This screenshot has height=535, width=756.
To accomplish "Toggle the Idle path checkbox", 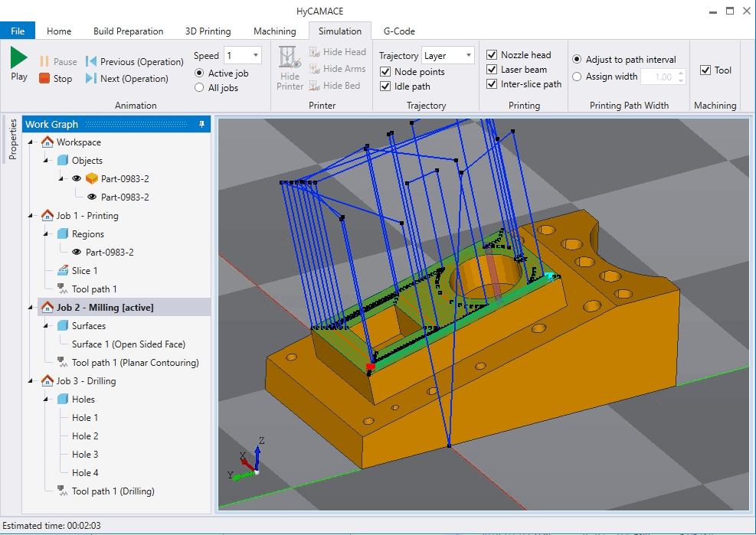I will [x=385, y=86].
